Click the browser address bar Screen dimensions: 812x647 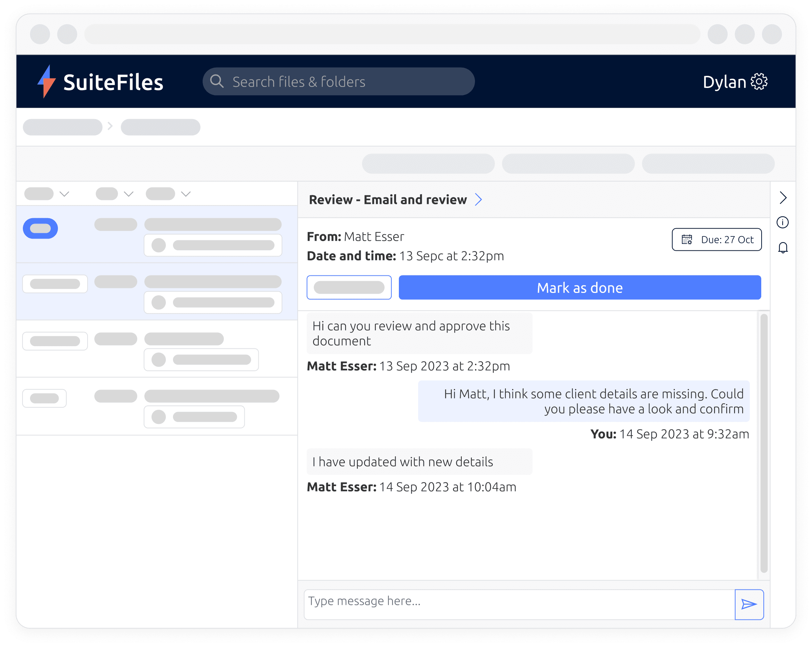(392, 34)
